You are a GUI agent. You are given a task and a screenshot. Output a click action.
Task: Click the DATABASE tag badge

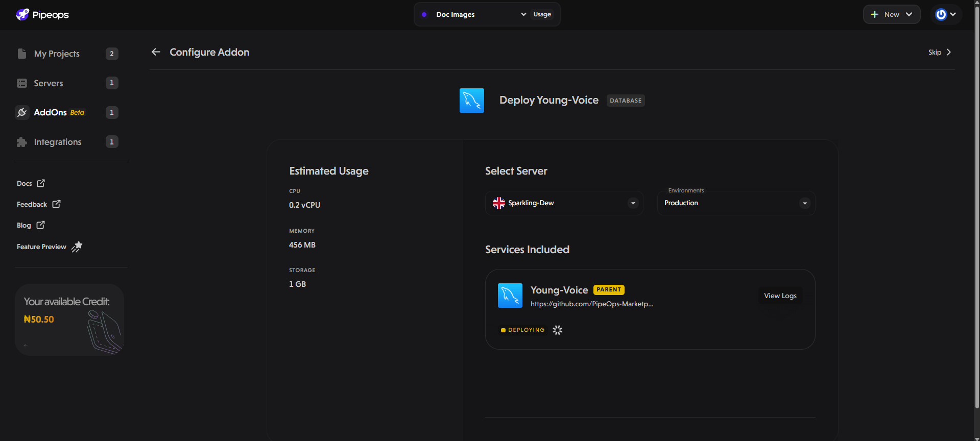[x=626, y=101]
